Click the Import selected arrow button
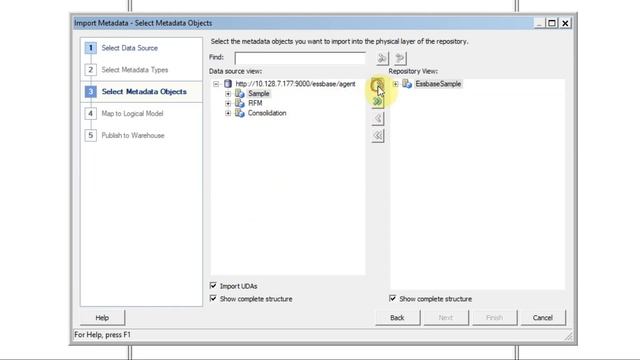Image resolution: width=640 pixels, height=360 pixels. pos(378,85)
